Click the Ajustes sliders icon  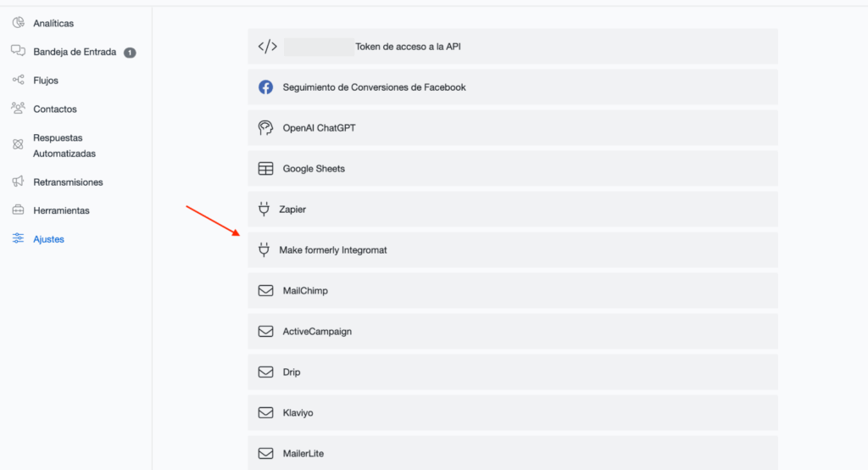19,239
